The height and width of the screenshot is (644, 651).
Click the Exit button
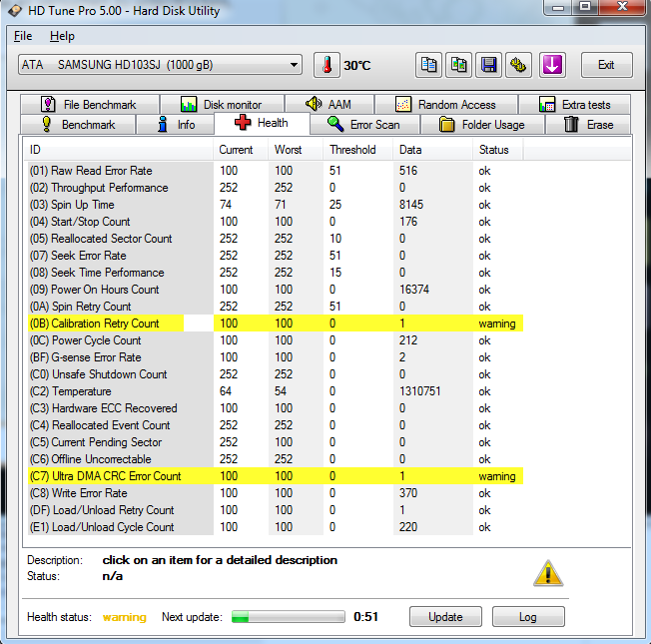tap(607, 65)
